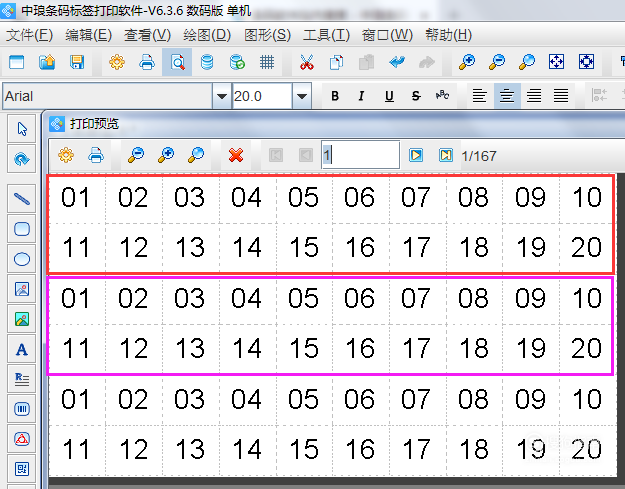Expand the Arial font dropdown arrow

tap(222, 96)
